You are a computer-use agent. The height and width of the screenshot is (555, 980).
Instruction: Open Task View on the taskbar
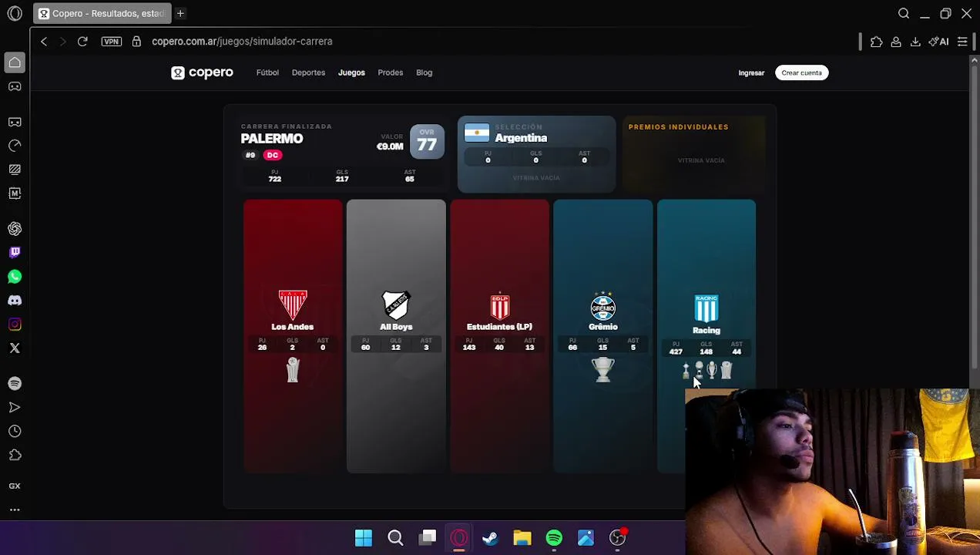[428, 538]
